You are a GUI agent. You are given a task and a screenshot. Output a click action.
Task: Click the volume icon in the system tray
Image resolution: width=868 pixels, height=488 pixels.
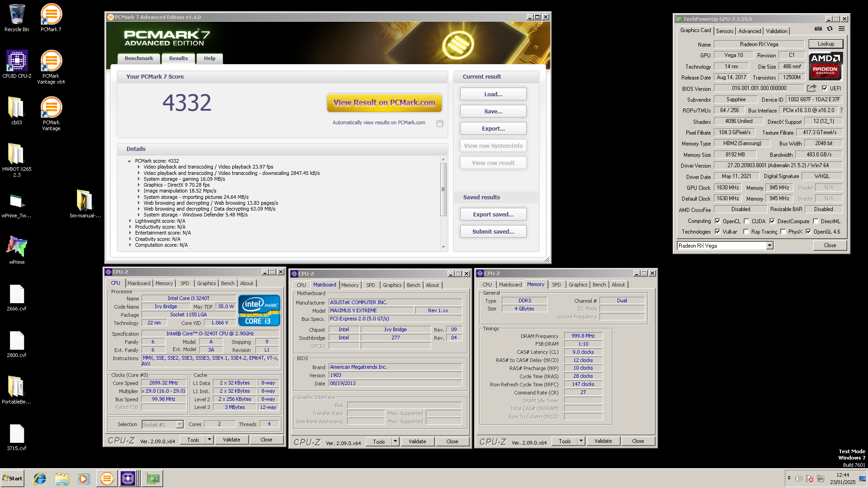[799, 479]
